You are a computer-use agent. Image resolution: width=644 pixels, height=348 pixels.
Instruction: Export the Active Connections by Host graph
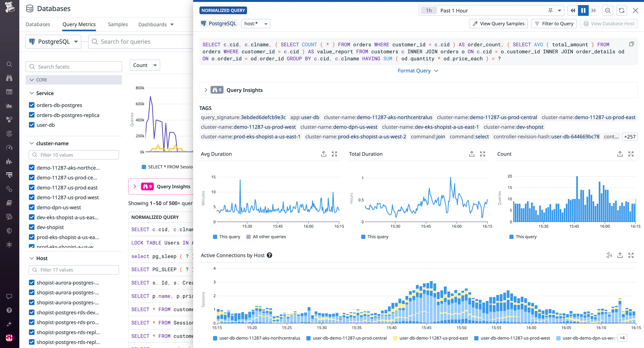pyautogui.click(x=620, y=255)
